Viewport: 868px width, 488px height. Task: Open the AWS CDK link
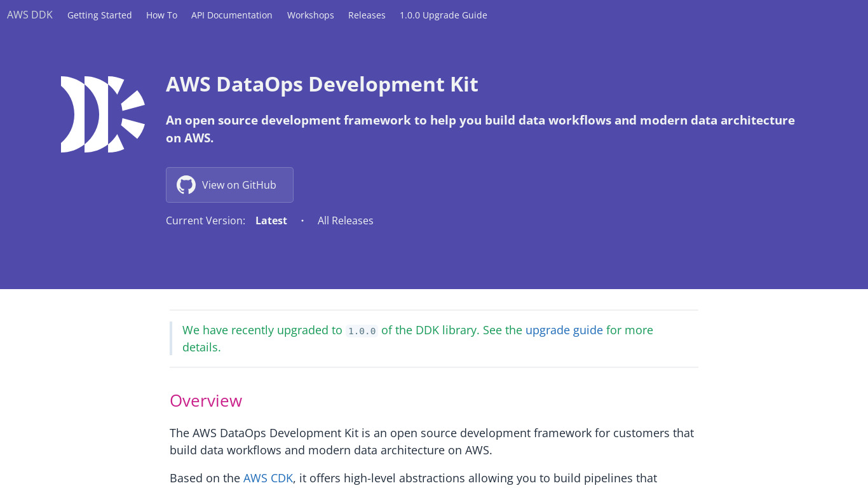pyautogui.click(x=268, y=478)
